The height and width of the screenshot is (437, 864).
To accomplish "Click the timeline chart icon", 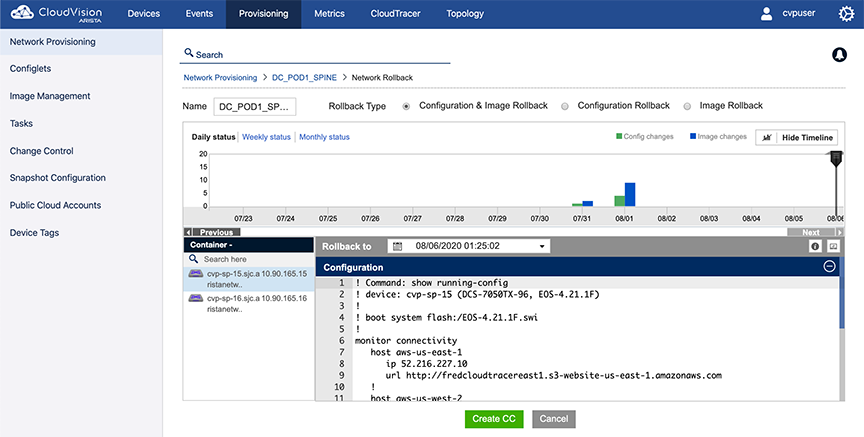I will pos(766,137).
